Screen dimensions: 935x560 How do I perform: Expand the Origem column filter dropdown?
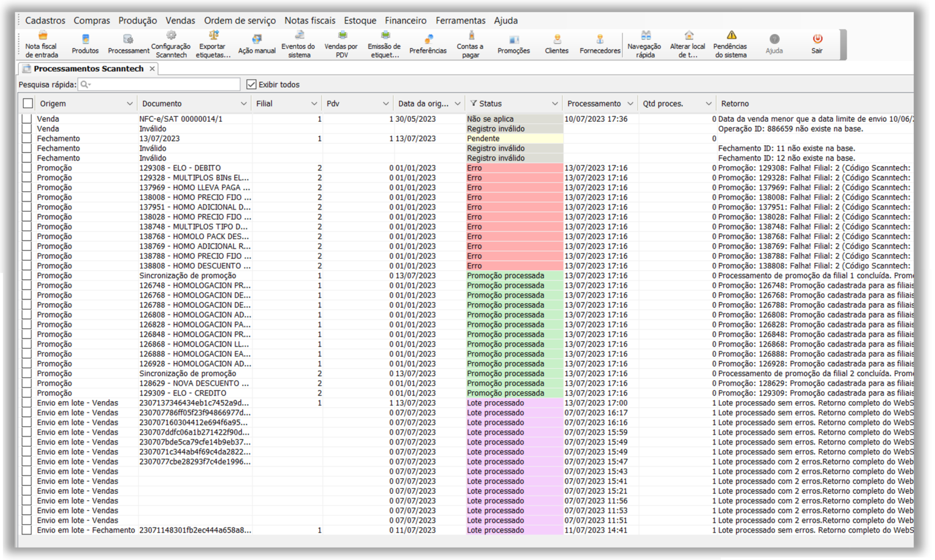coord(129,104)
